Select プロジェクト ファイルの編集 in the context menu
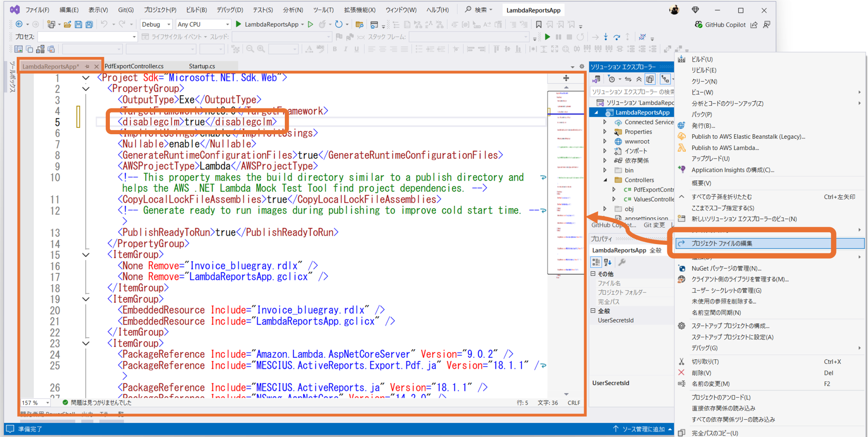 770,244
